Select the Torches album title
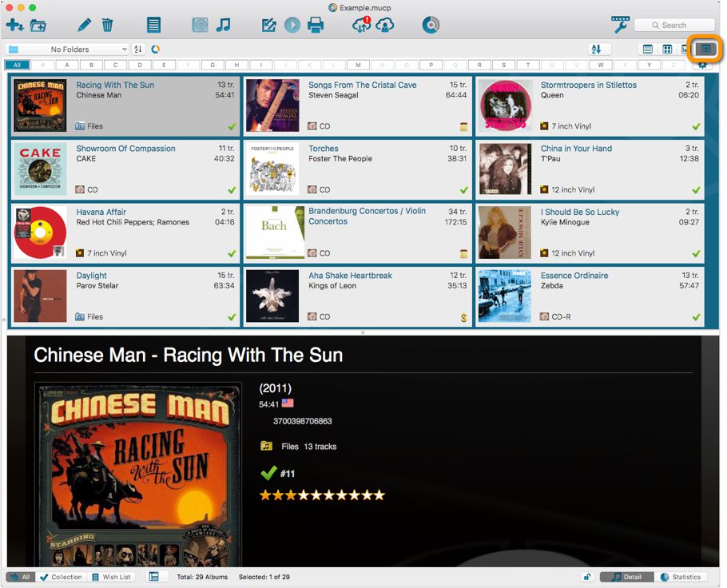Image resolution: width=727 pixels, height=588 pixels. point(324,149)
